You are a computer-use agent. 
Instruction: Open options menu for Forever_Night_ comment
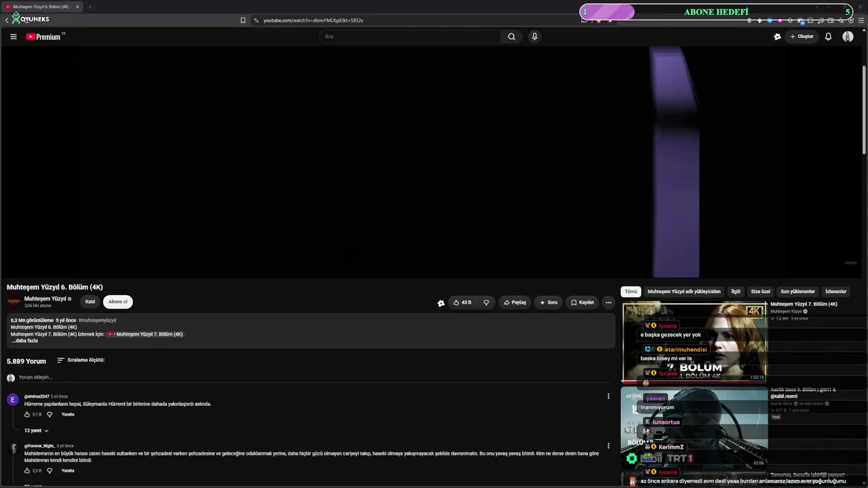click(608, 446)
